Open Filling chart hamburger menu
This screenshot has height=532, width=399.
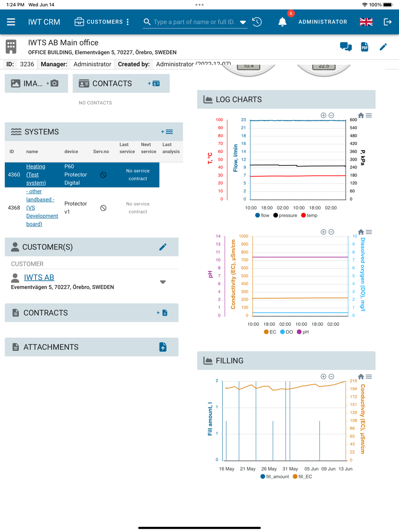(369, 376)
